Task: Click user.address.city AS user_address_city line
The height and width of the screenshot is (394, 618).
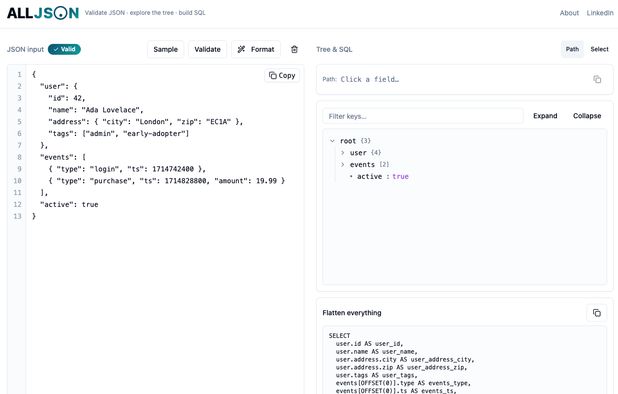Action: [x=405, y=359]
